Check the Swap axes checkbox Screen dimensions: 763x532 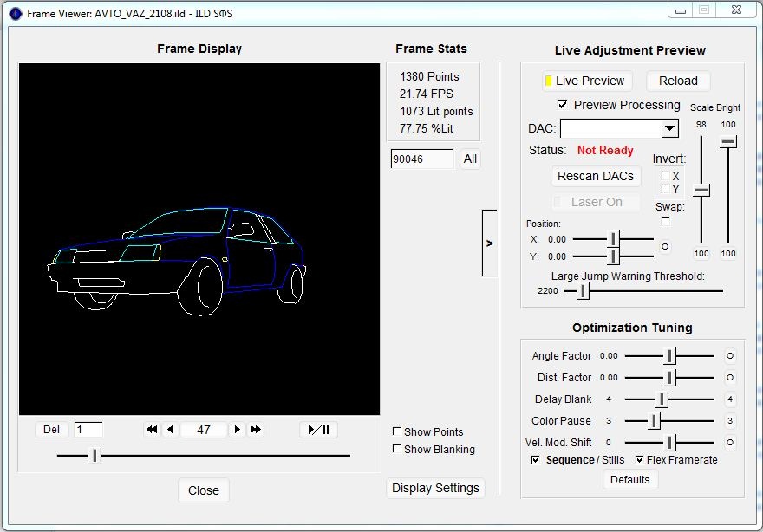(x=665, y=221)
